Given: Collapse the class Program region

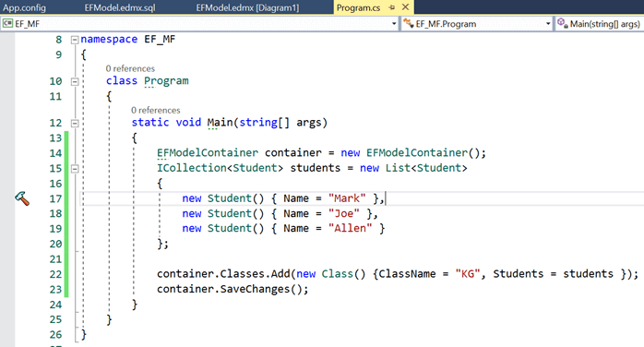Looking at the screenshot, I should [75, 82].
